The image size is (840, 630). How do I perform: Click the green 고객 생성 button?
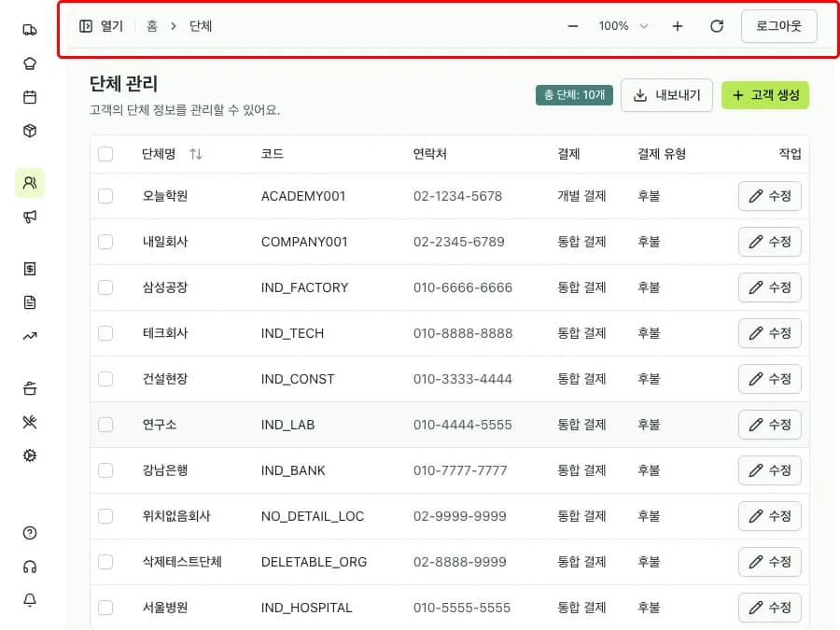click(x=765, y=94)
